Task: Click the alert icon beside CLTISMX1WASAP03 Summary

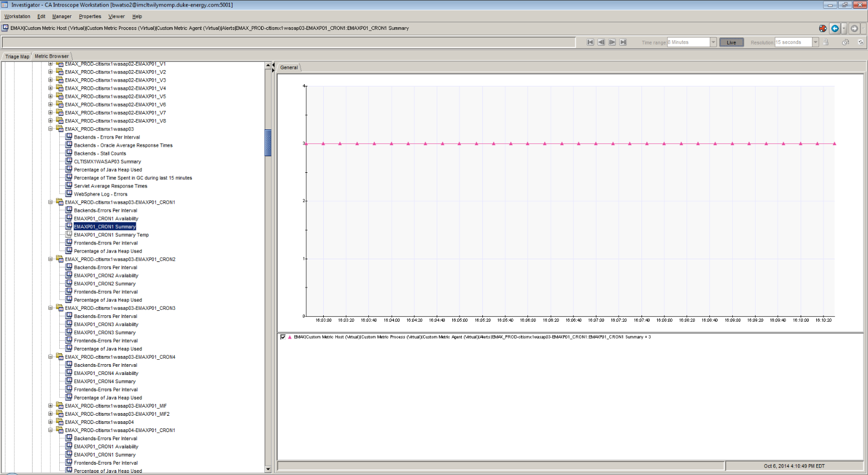Action: [x=69, y=161]
